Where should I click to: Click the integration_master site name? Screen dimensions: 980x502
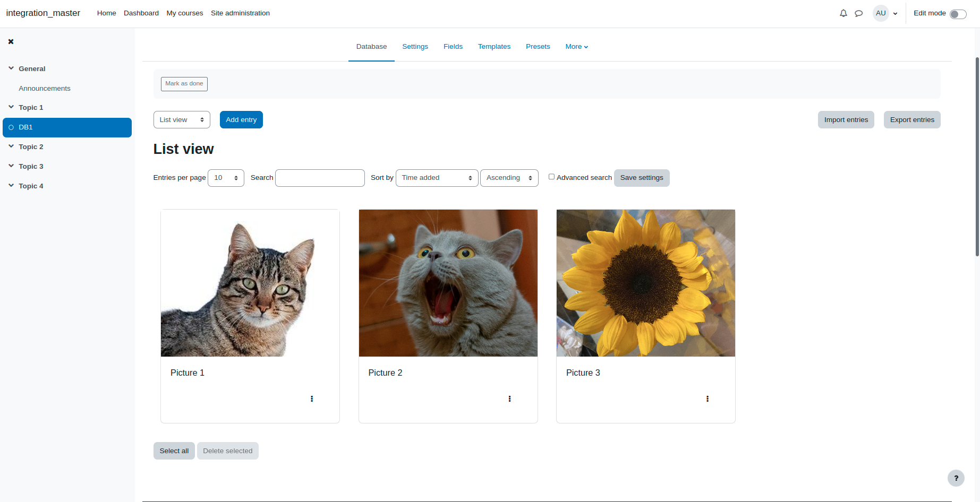pyautogui.click(x=43, y=13)
